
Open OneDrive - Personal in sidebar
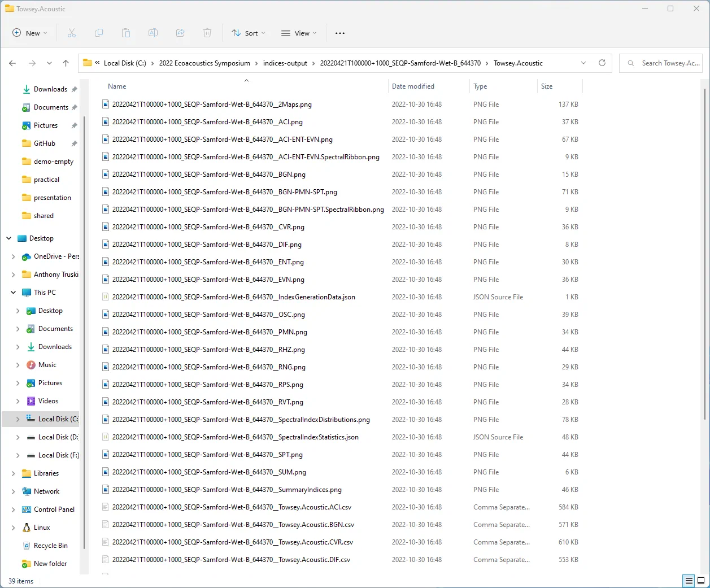point(56,256)
